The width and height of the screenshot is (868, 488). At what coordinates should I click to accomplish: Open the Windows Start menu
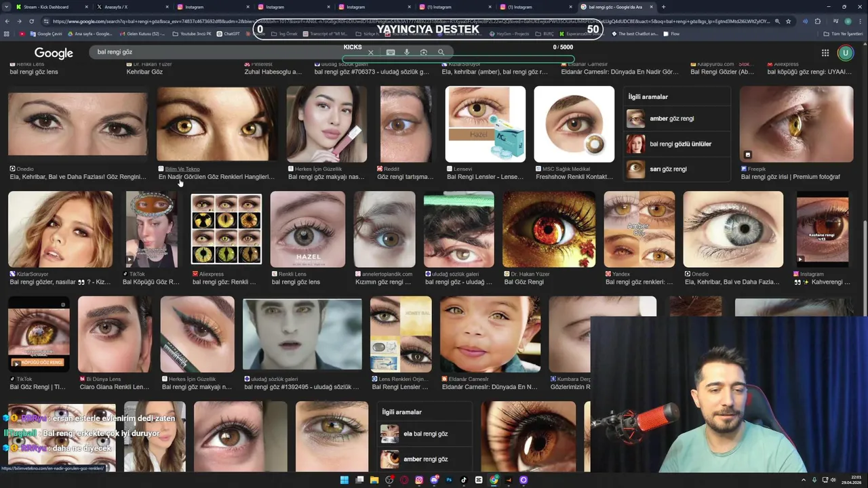[x=344, y=480]
